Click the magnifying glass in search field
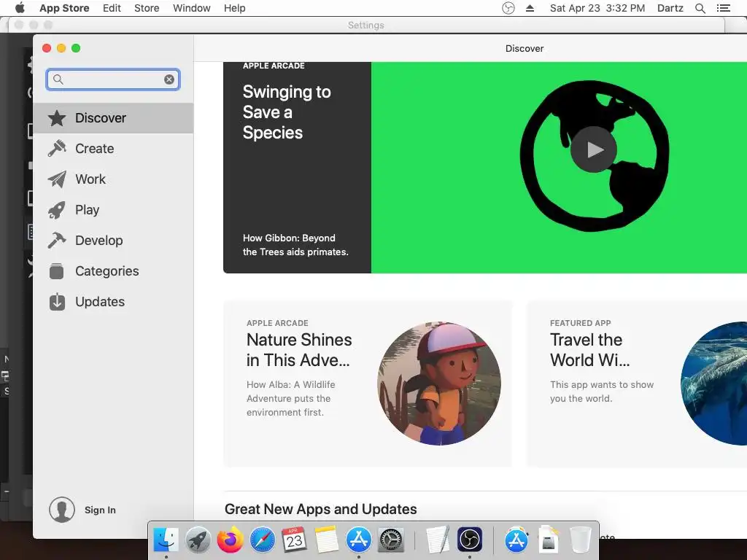The height and width of the screenshot is (560, 747). (58, 79)
